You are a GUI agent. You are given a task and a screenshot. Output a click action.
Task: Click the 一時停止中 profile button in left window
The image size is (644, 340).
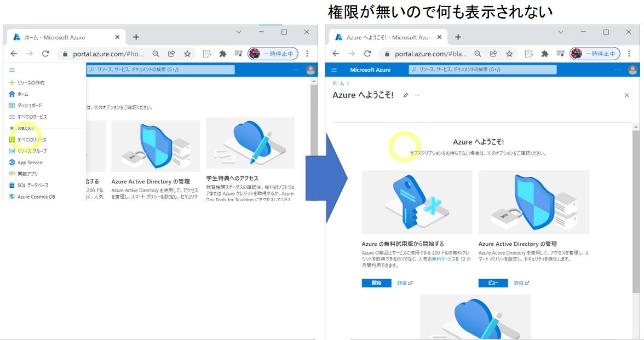273,54
